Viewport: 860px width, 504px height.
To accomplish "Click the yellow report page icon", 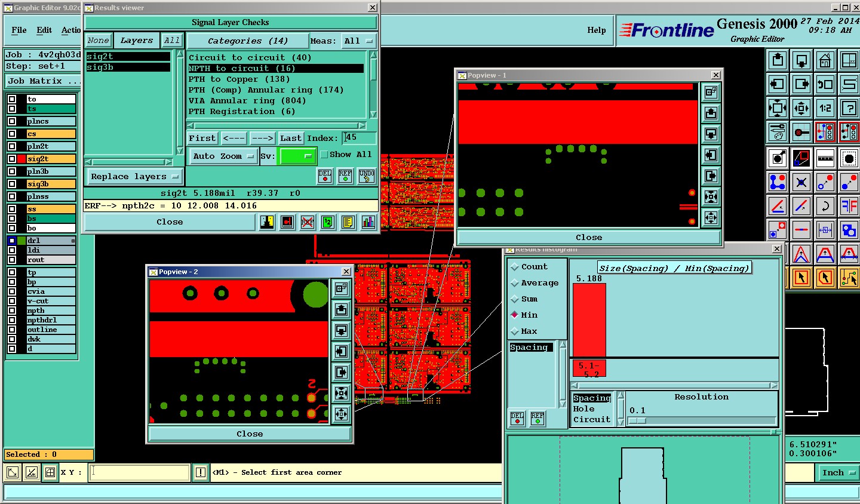I will (x=348, y=222).
